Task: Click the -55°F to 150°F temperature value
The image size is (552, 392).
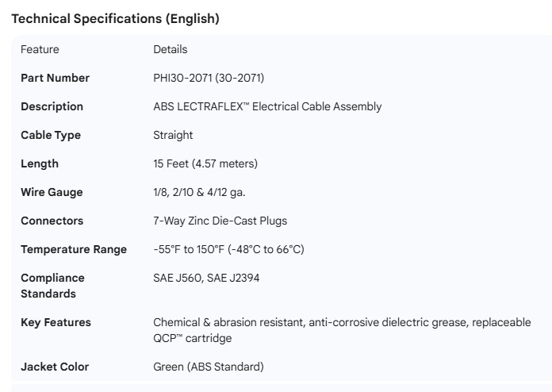Action: (x=228, y=249)
